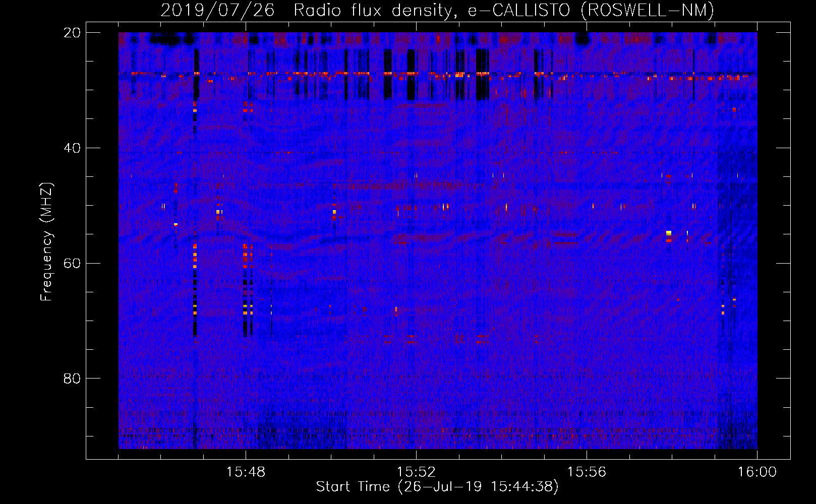Click the 15:52 time axis label
This screenshot has width=816, height=504.
point(416,472)
